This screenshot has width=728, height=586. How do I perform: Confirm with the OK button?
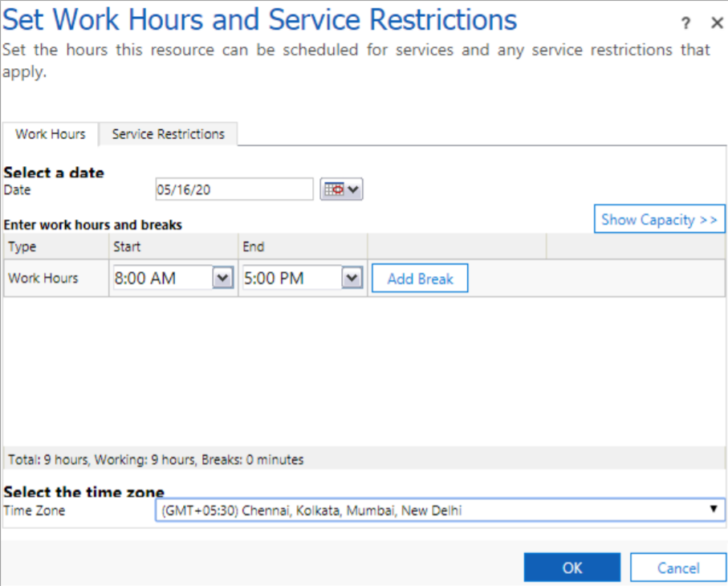pyautogui.click(x=571, y=568)
